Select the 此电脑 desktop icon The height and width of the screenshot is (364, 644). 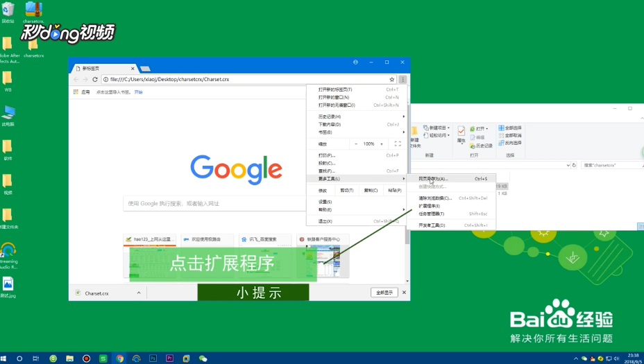pyautogui.click(x=8, y=116)
